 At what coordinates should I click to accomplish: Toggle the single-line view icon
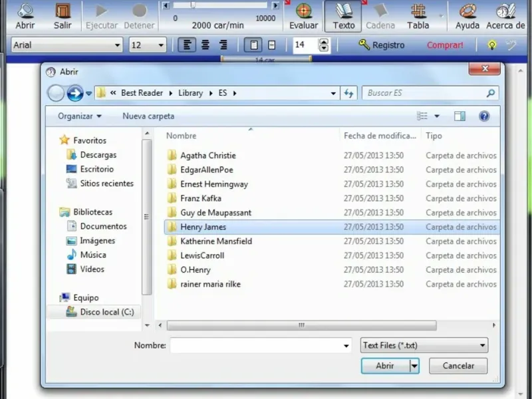coord(272,45)
